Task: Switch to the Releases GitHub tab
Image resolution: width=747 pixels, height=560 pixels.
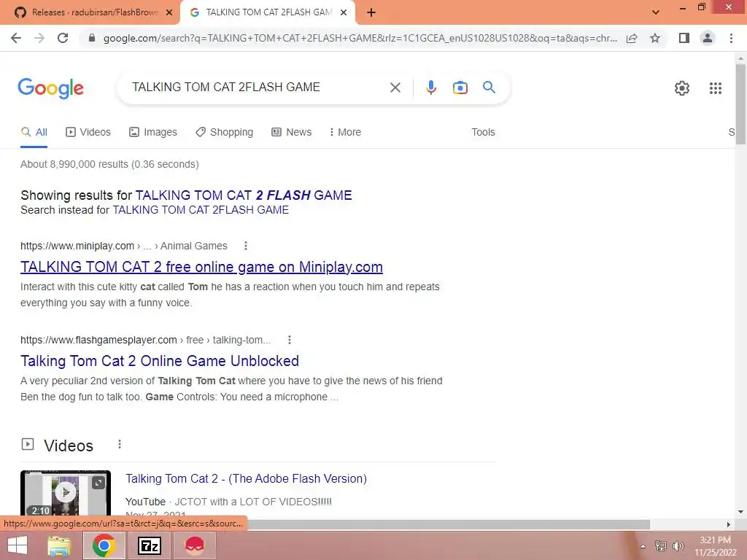Action: (x=90, y=13)
